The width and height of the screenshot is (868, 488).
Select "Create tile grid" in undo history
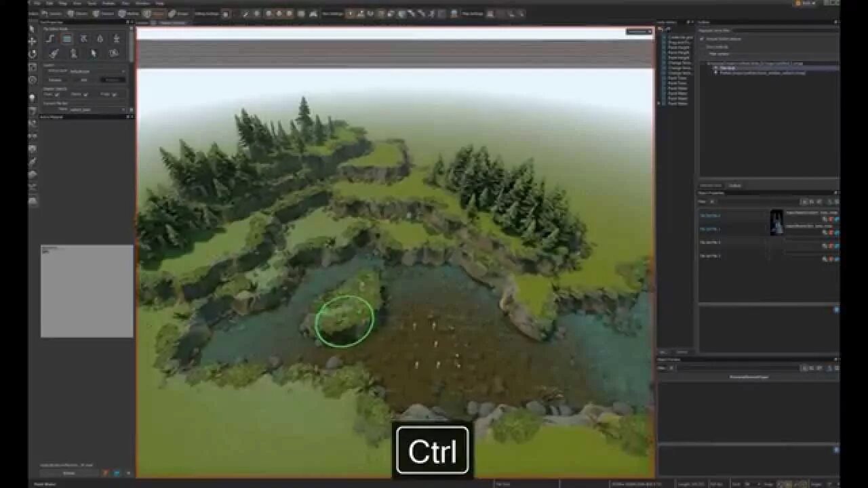click(x=680, y=37)
